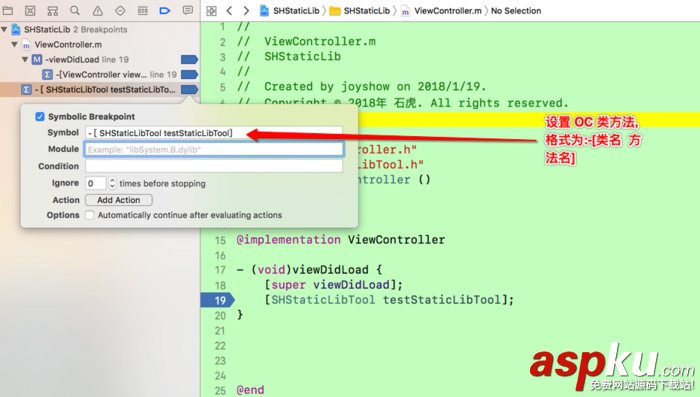Toggle the -[ViewController view... breakpoint indicator

(189, 75)
